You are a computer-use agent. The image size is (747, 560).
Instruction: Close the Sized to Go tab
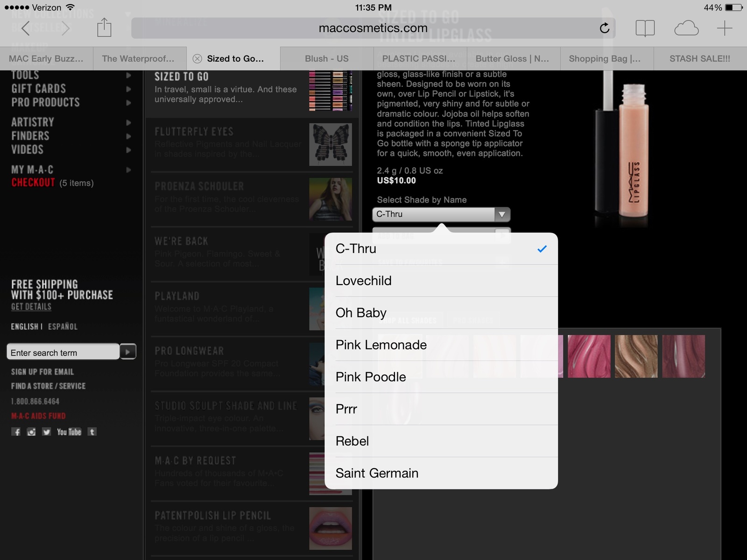[x=197, y=59]
